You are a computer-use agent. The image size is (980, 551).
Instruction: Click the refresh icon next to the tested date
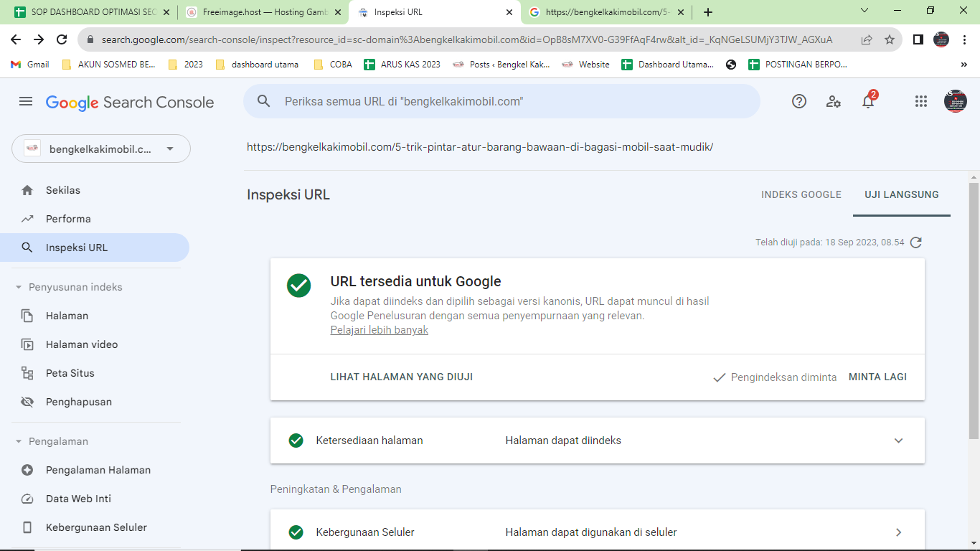[x=915, y=242]
